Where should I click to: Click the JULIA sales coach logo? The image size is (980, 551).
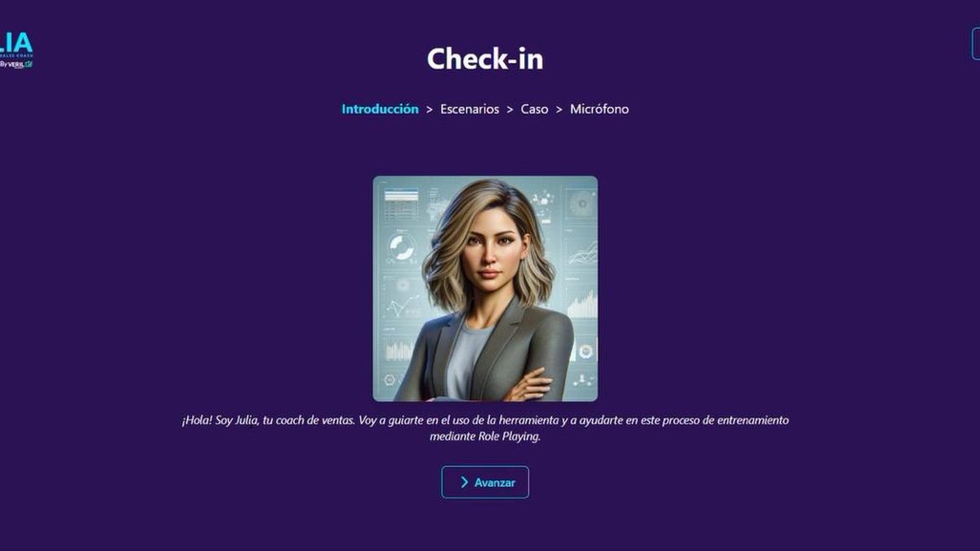tap(16, 49)
